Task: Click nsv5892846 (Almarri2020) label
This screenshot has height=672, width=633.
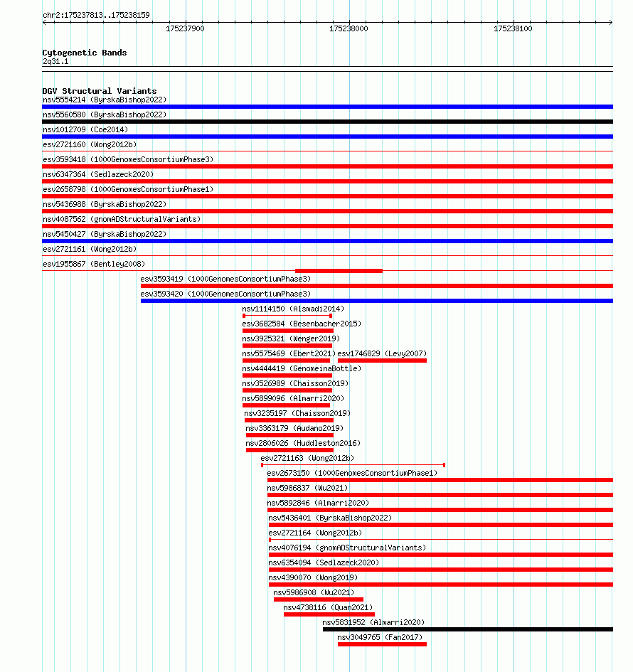Action: coord(318,503)
